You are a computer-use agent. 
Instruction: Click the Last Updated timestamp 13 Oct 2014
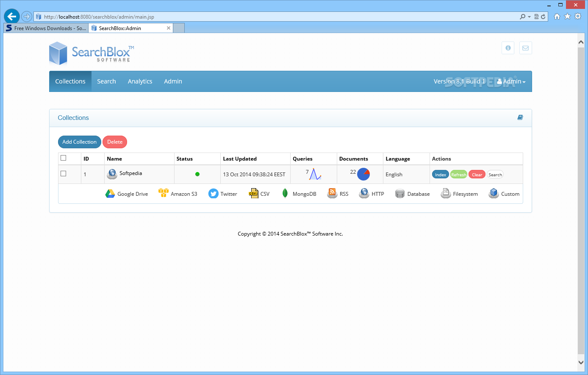(254, 175)
